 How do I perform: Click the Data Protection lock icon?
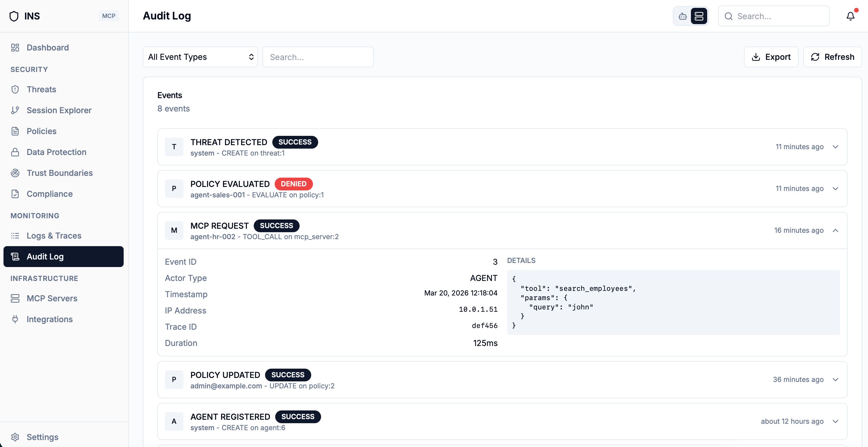(x=15, y=152)
